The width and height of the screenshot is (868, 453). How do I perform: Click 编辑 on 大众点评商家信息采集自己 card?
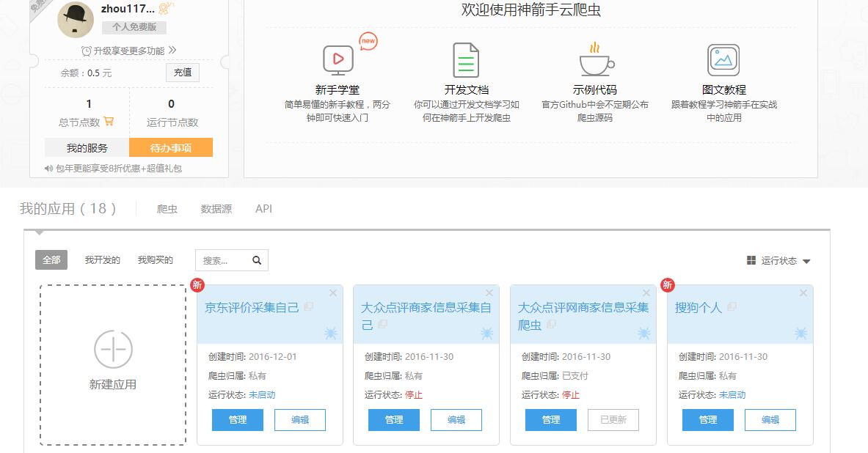(456, 420)
